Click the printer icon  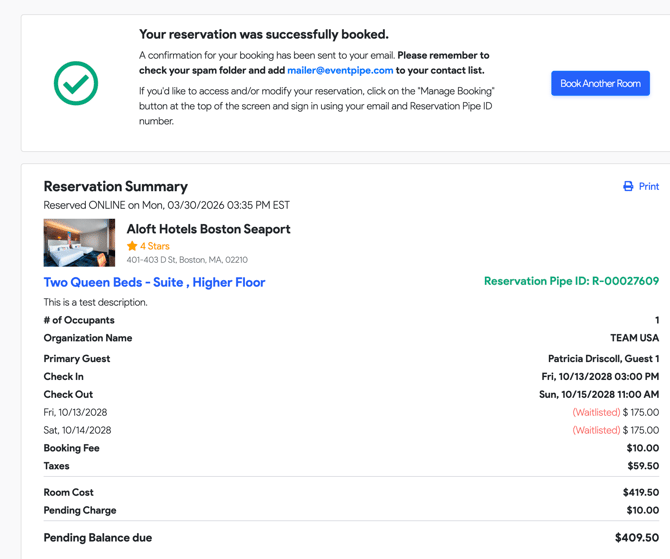pyautogui.click(x=628, y=186)
